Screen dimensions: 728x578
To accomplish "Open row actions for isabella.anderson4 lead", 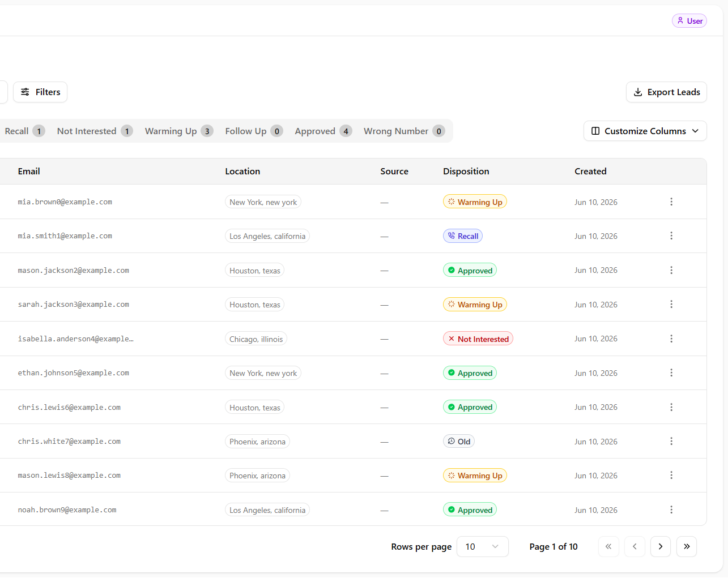I will coord(671,339).
